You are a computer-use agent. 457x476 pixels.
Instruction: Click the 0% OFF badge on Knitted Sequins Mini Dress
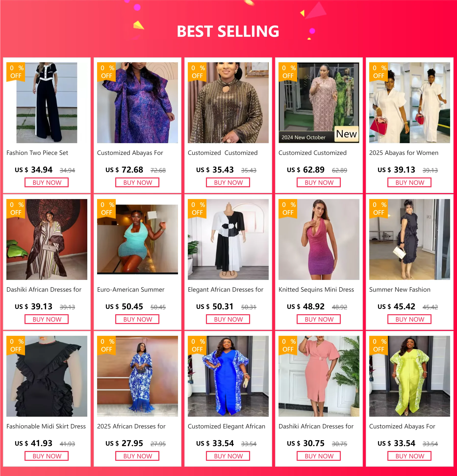(x=288, y=208)
